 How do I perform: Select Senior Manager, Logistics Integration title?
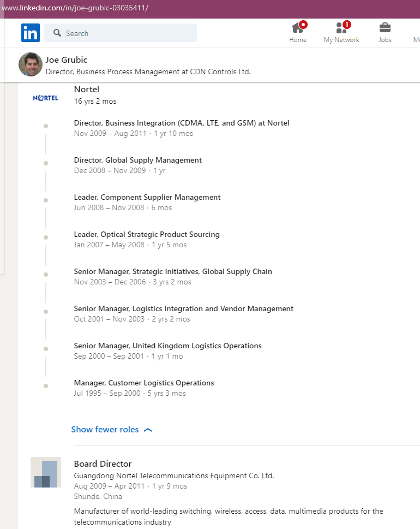[x=184, y=308]
